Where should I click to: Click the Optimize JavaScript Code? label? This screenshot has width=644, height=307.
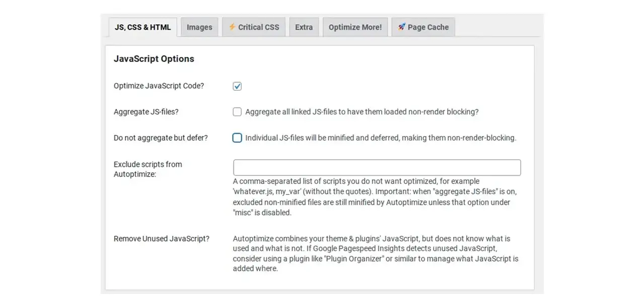point(159,86)
